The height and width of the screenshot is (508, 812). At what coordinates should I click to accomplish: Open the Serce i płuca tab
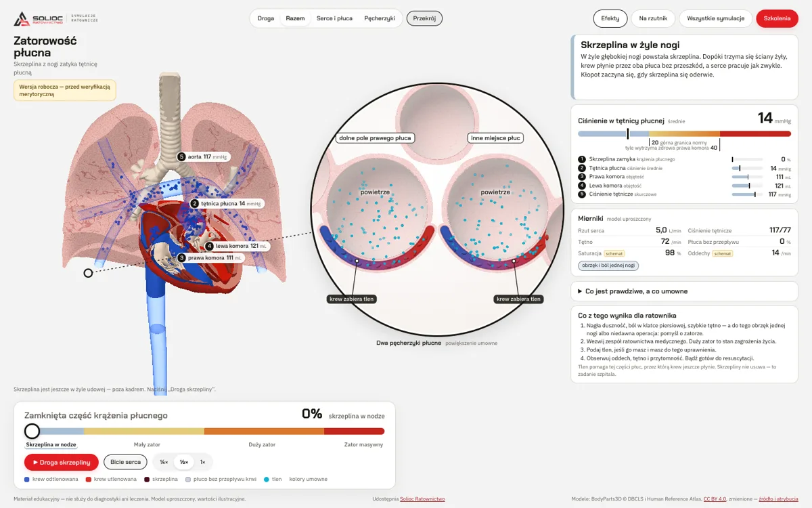tap(334, 18)
